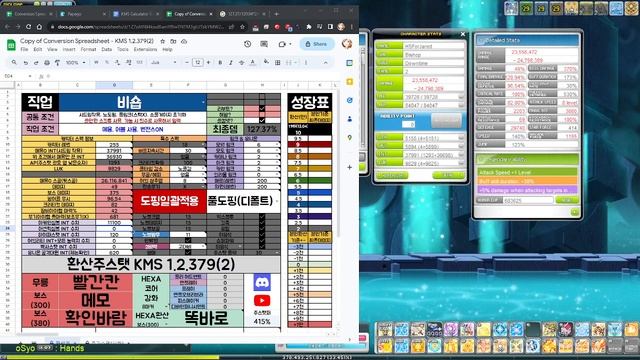
Task: Switch to the Papago browser tab
Action: 82,14
